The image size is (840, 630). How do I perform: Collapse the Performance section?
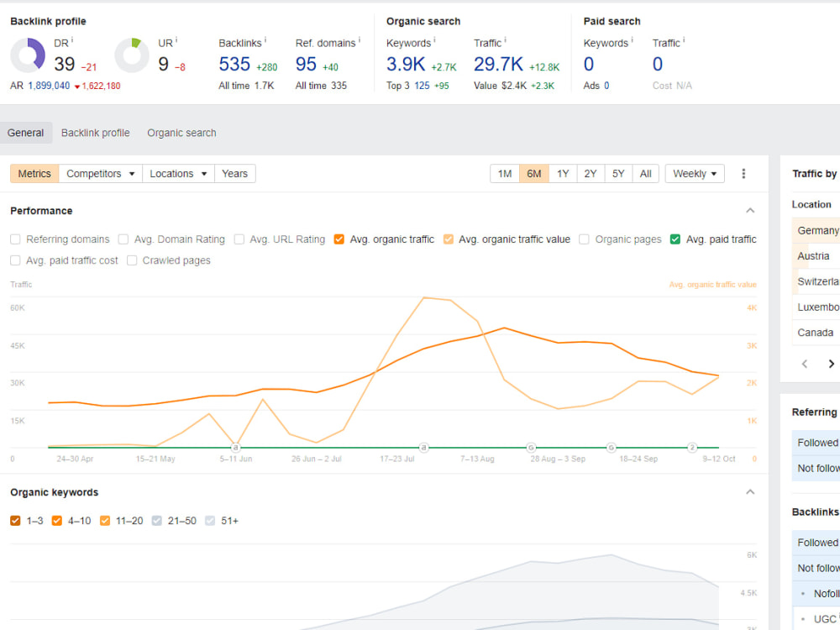(x=750, y=211)
